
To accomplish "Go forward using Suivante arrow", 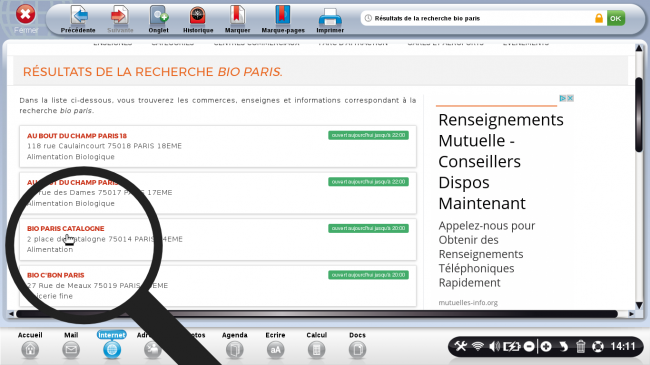I will pyautogui.click(x=120, y=19).
